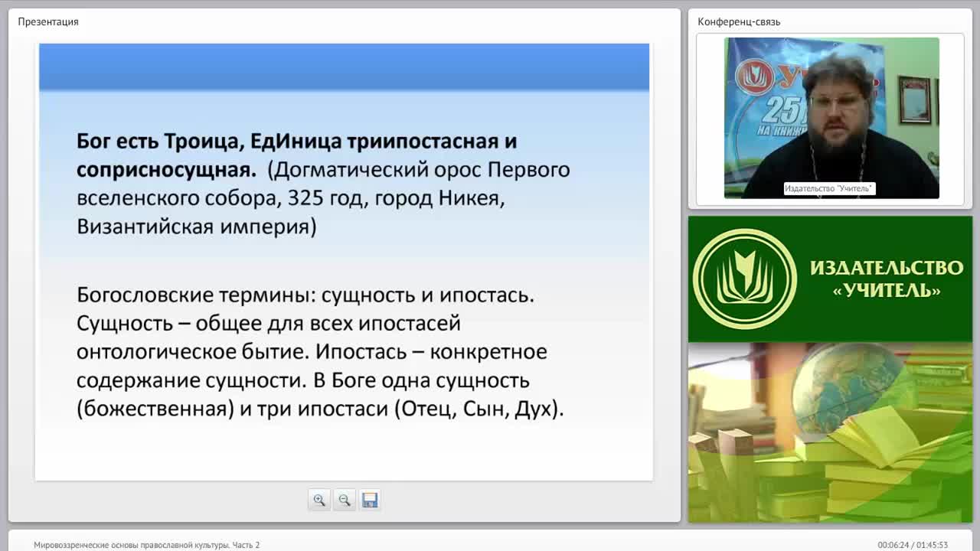Open the presenter webcam video feed
Viewport: 980px width, 551px height.
[831, 118]
